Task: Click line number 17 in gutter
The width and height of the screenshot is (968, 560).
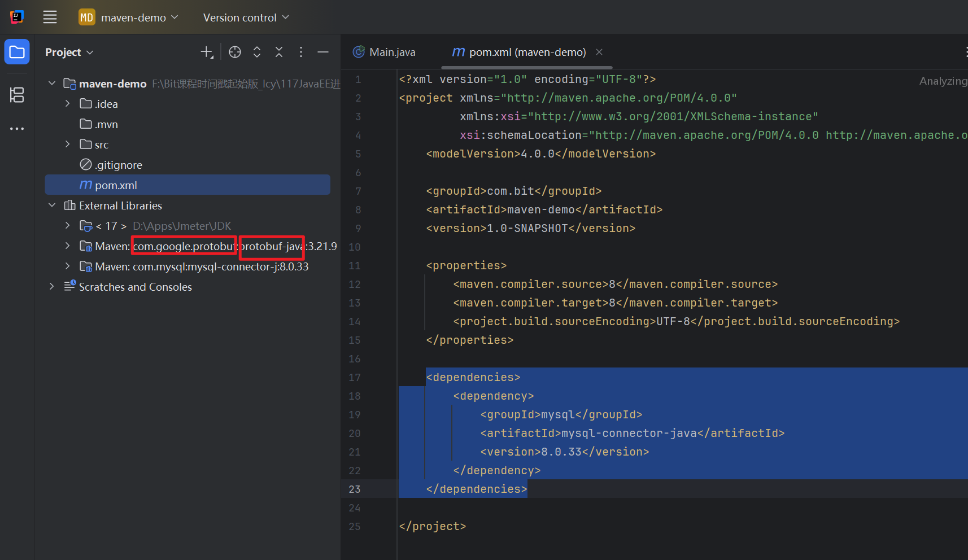Action: [x=355, y=377]
